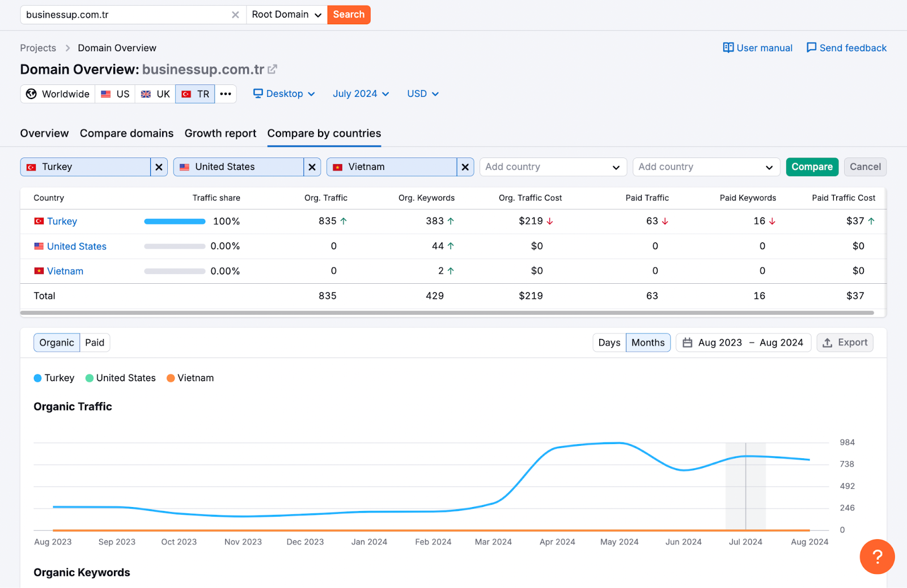The height and width of the screenshot is (588, 907).
Task: Click the Paid Traffic Cost column header
Action: click(844, 198)
